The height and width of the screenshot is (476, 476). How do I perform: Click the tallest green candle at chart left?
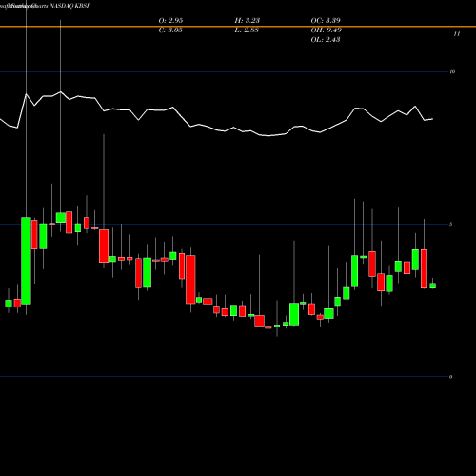(x=26, y=261)
